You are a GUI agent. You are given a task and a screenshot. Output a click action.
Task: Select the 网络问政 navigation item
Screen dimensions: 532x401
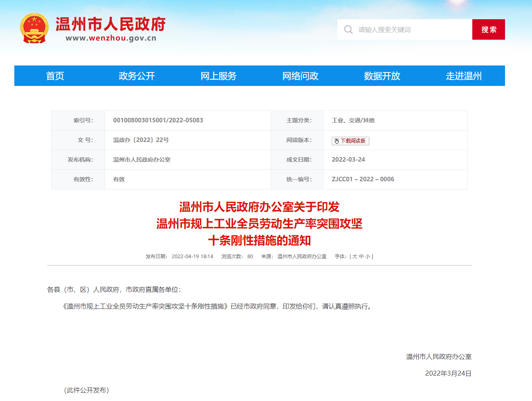[x=300, y=76]
